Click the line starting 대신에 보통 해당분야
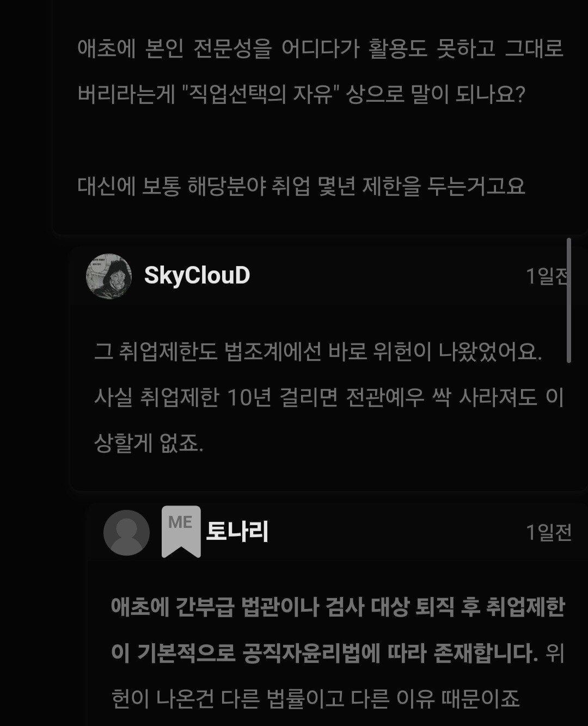The width and height of the screenshot is (588, 726). pyautogui.click(x=302, y=186)
